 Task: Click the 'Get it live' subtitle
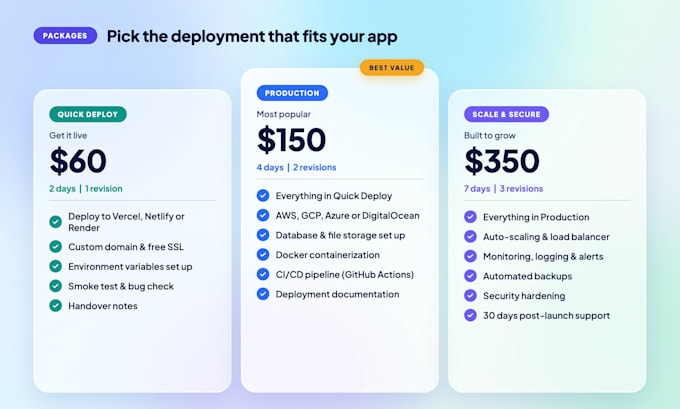coord(68,135)
